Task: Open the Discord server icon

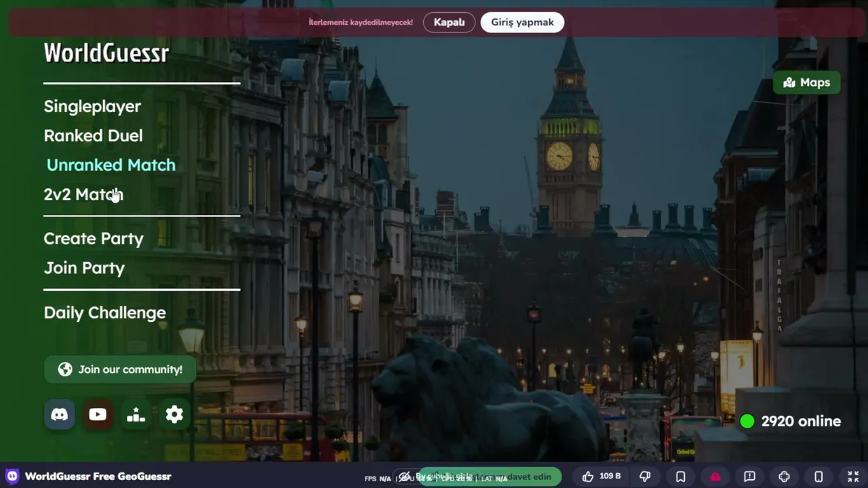Action: tap(60, 415)
